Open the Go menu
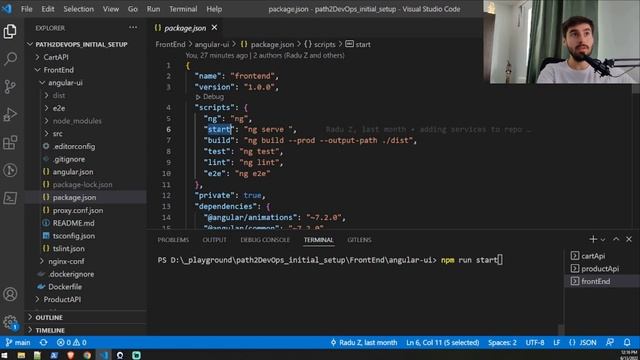 click(133, 9)
